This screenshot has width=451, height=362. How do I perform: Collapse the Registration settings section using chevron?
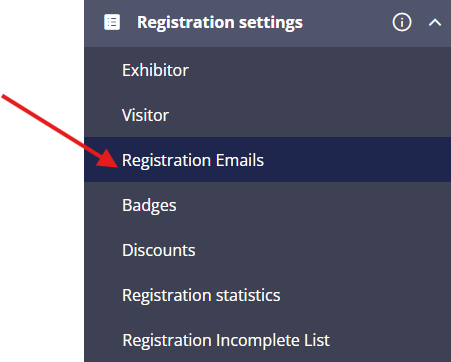[x=435, y=23]
